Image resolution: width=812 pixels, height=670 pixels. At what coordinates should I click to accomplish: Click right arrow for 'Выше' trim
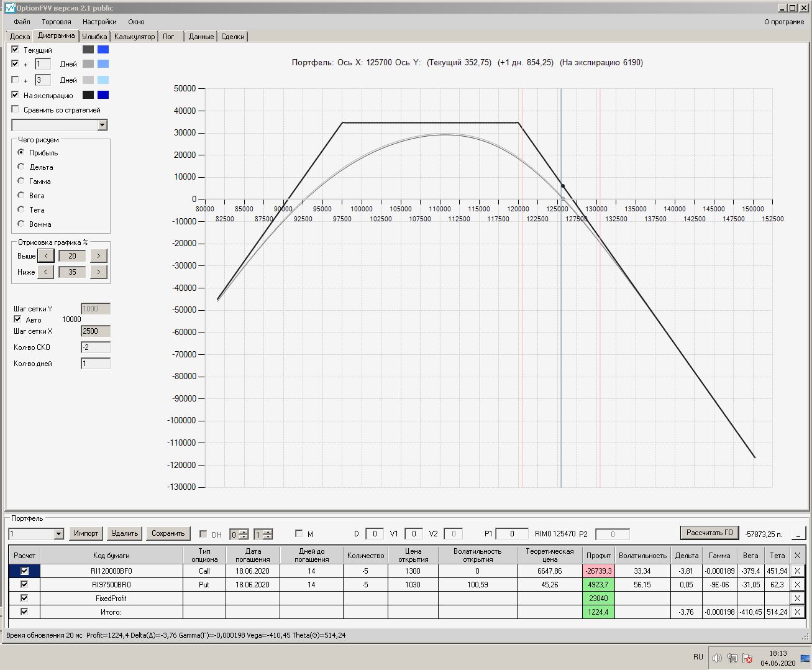coord(99,256)
